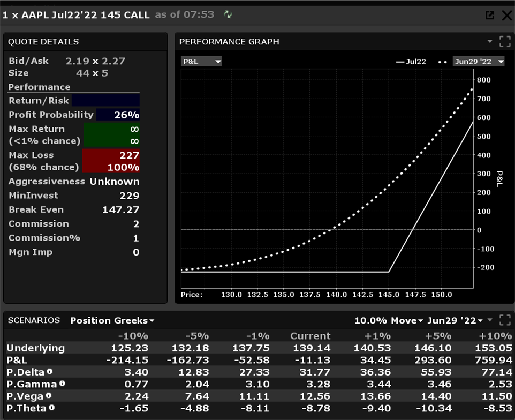Click the 145.0 price axis label
This screenshot has height=420, width=515.
(x=389, y=295)
